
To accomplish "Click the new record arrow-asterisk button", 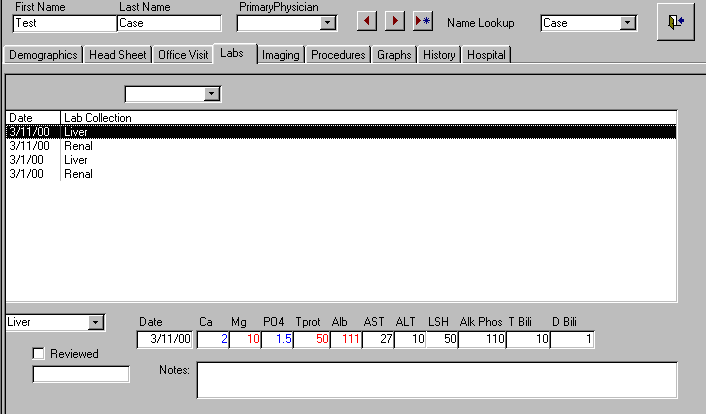I will [422, 22].
